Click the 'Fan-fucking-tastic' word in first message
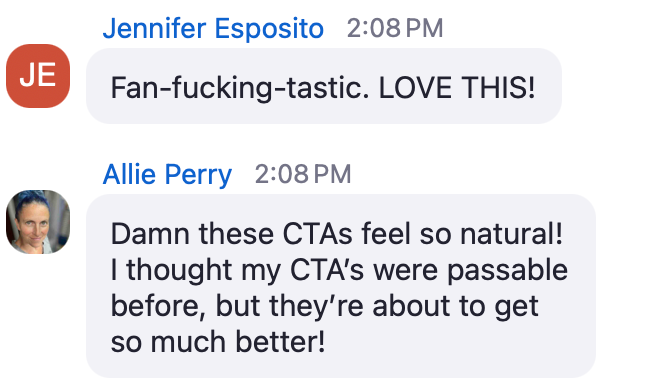The width and height of the screenshot is (656, 389). click(240, 88)
